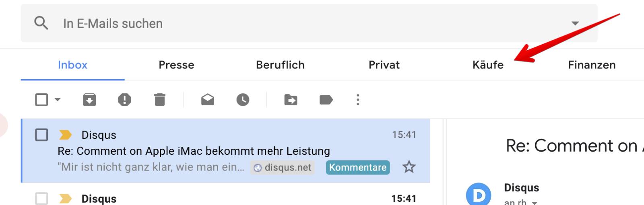Mark the email as read
The width and height of the screenshot is (644, 205).
(x=208, y=100)
